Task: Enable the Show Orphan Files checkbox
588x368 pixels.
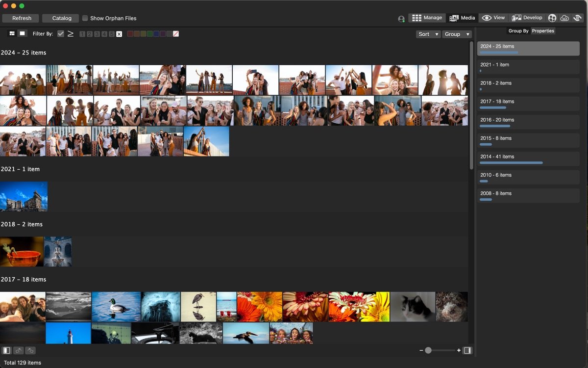Action: pyautogui.click(x=85, y=18)
